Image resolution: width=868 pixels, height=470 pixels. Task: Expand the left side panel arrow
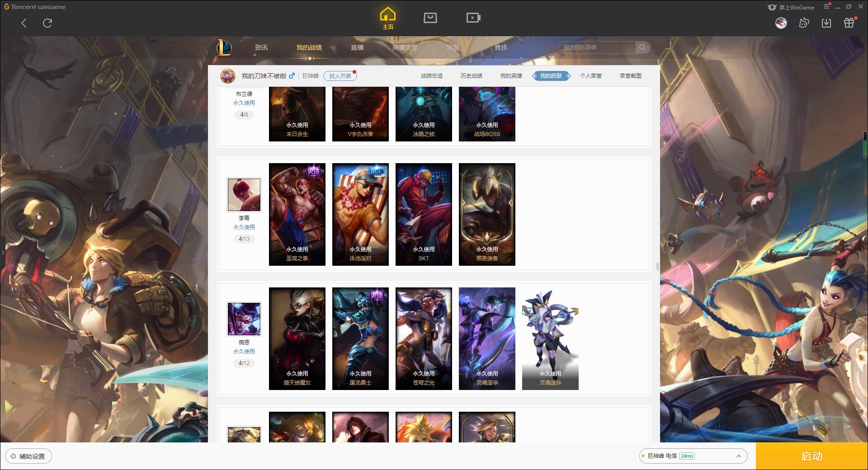tap(2, 253)
